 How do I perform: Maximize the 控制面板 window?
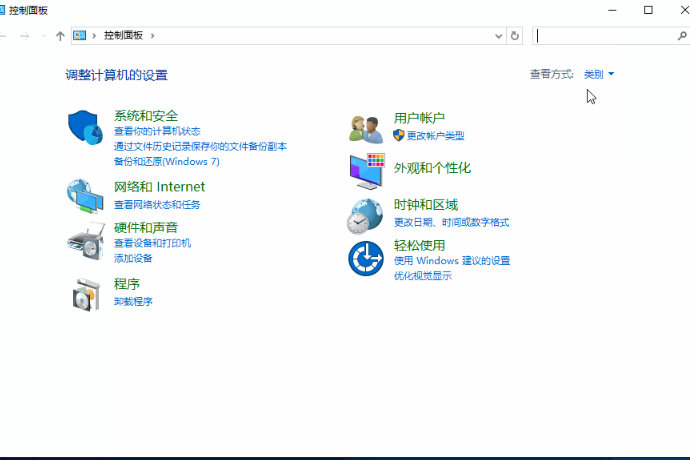click(648, 10)
